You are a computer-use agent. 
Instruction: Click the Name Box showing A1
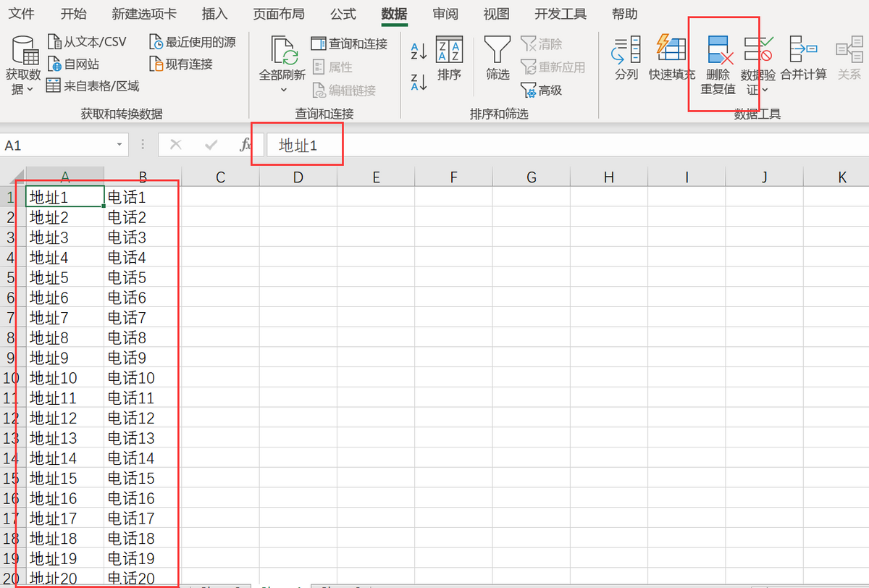[58, 145]
